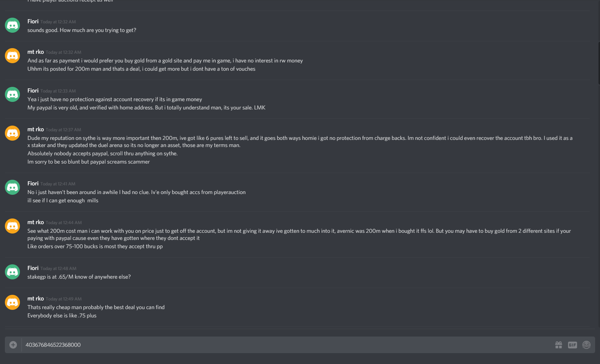Open the emoji picker
The image size is (600, 364).
(586, 345)
